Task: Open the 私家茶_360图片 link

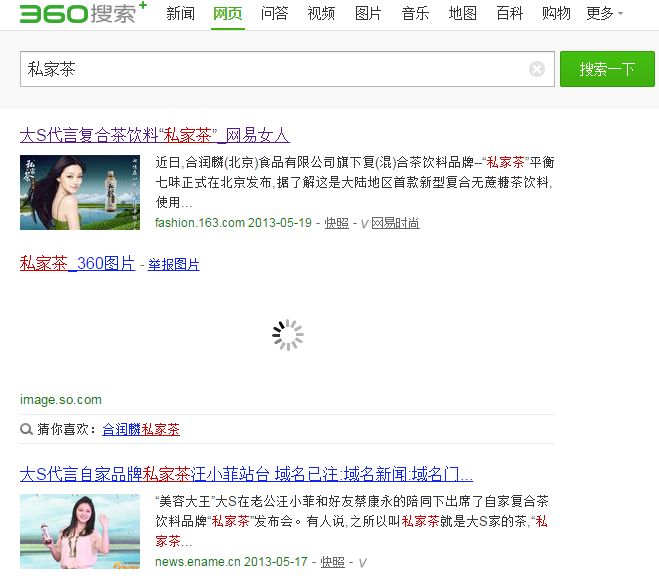Action: pos(77,264)
